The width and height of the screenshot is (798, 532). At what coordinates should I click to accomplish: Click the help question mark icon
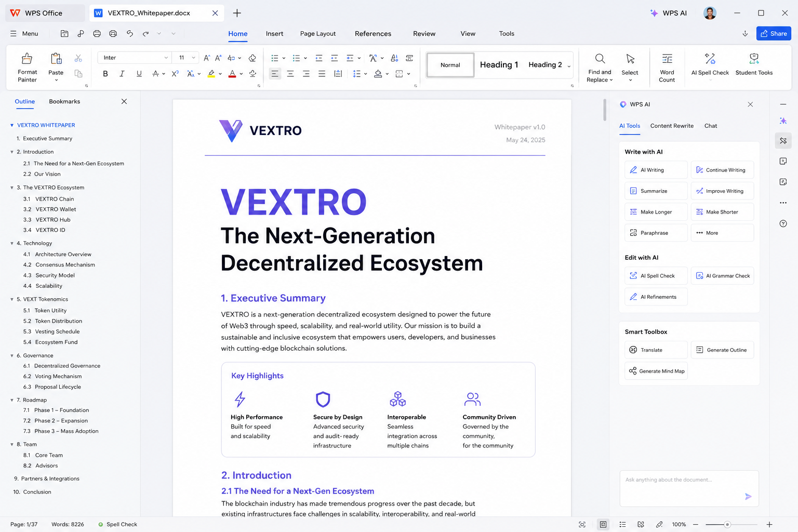(783, 223)
